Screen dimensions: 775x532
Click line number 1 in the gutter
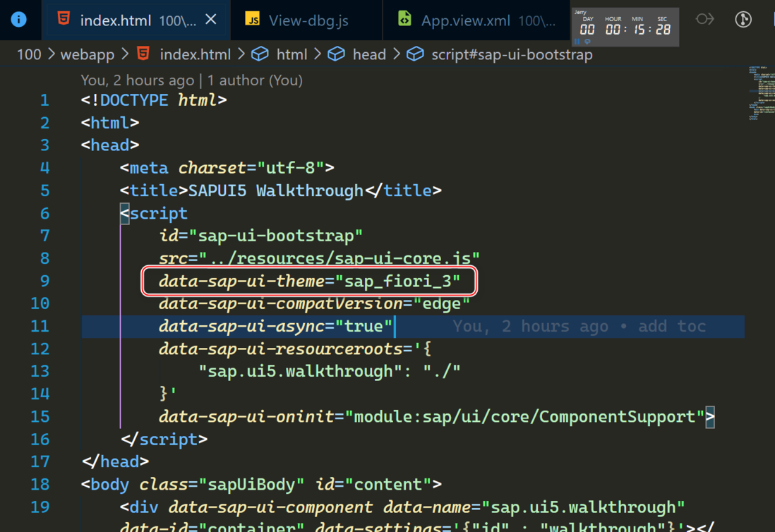click(x=44, y=100)
